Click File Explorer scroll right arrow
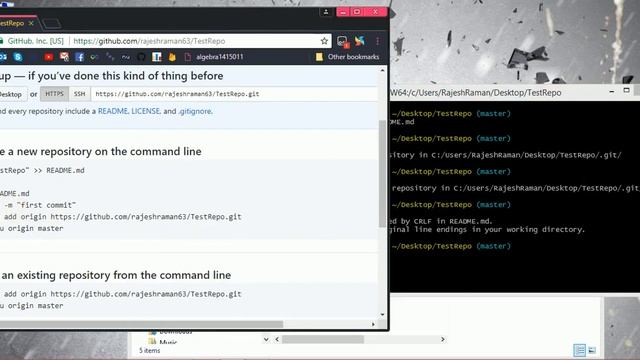640x360 pixels. [443, 339]
